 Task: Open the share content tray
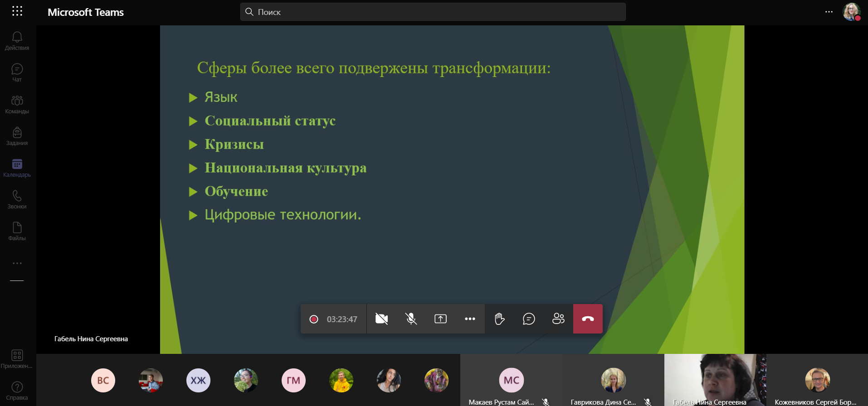click(440, 319)
